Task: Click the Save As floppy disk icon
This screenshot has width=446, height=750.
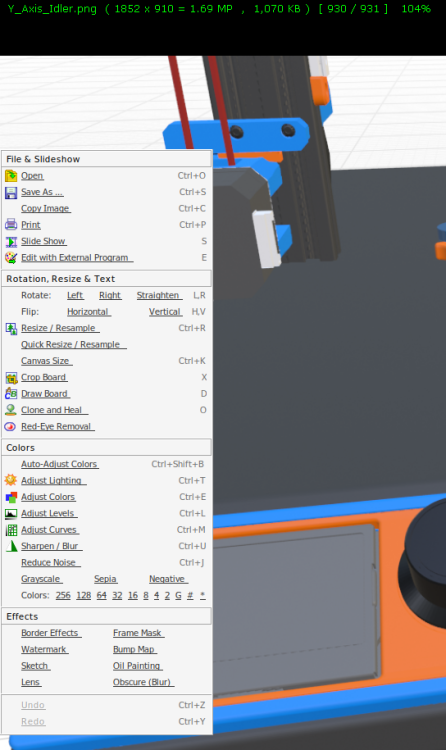Action: click(11, 192)
